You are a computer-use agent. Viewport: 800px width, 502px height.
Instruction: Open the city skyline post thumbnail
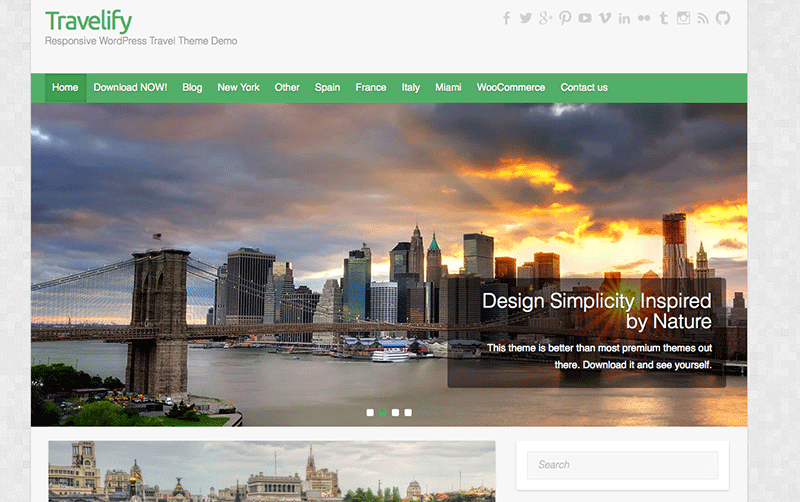[x=272, y=471]
